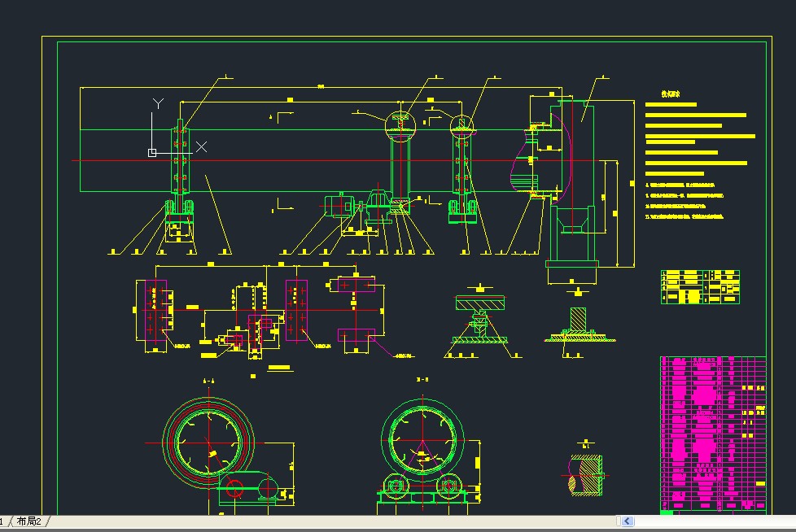Select the partially visible layout tab labeled 1

[2, 521]
